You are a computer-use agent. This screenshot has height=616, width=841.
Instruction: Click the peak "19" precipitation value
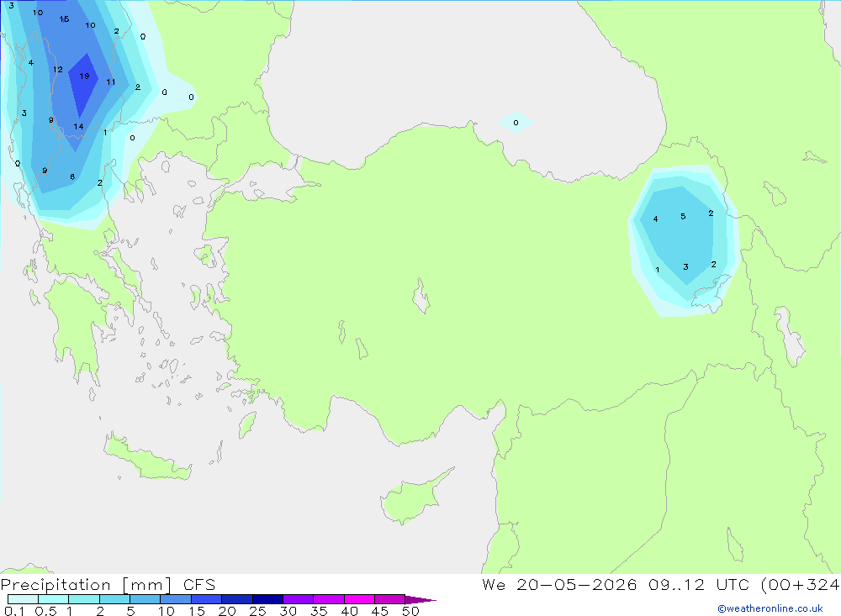tap(84, 76)
